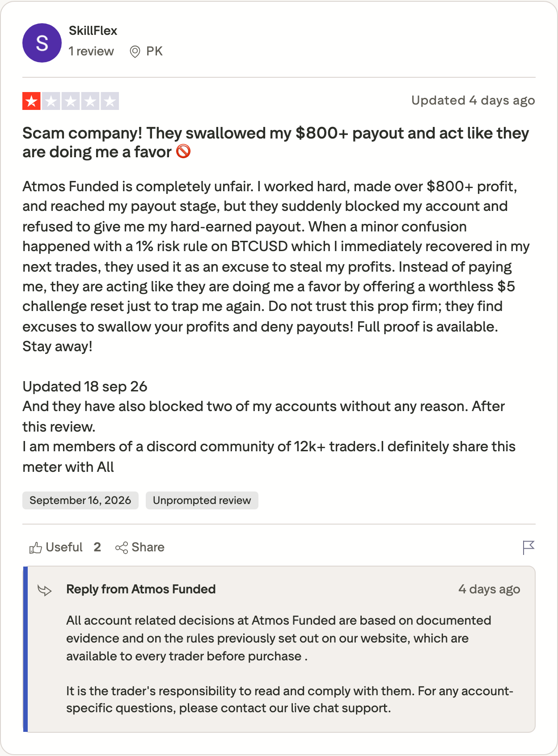Click the prohibited sign emoji in title
Screen dimensions: 558x756
[183, 152]
